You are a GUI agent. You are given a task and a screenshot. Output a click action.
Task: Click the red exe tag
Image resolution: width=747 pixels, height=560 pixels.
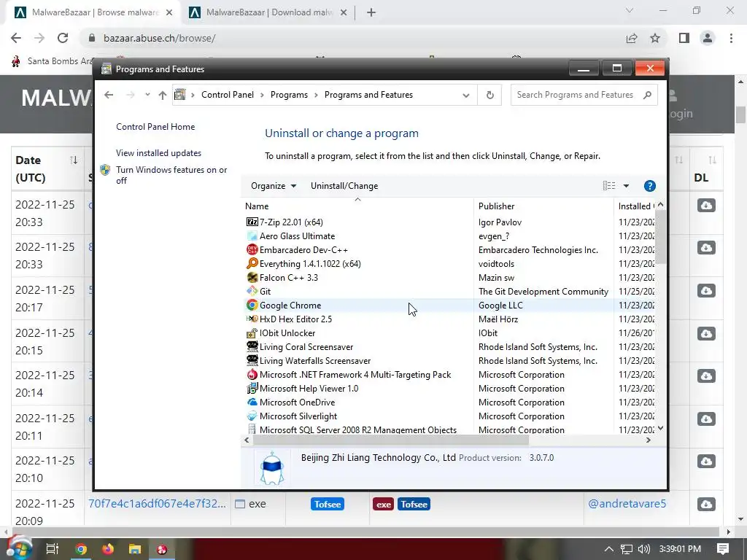[x=383, y=504]
